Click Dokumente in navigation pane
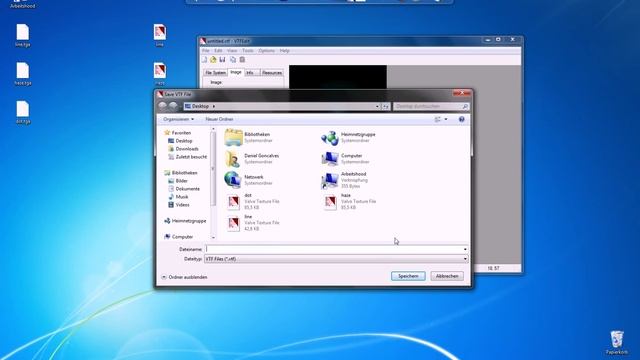640x360 pixels. point(184,189)
